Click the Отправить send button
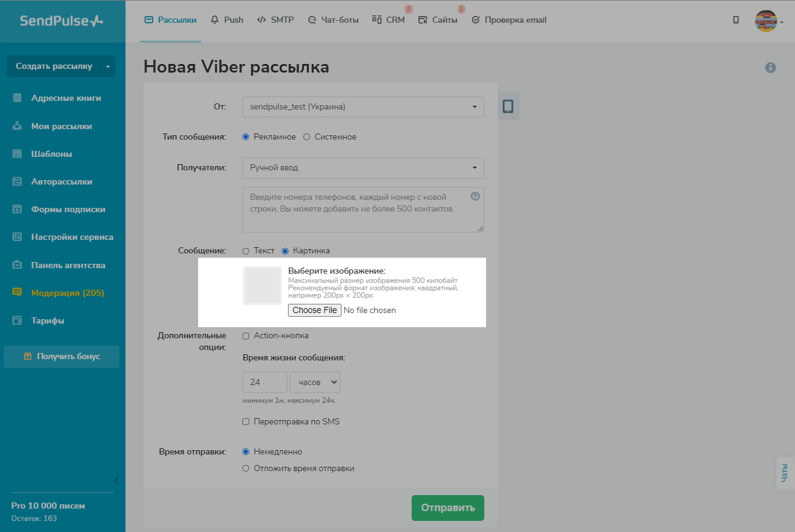 coord(448,508)
